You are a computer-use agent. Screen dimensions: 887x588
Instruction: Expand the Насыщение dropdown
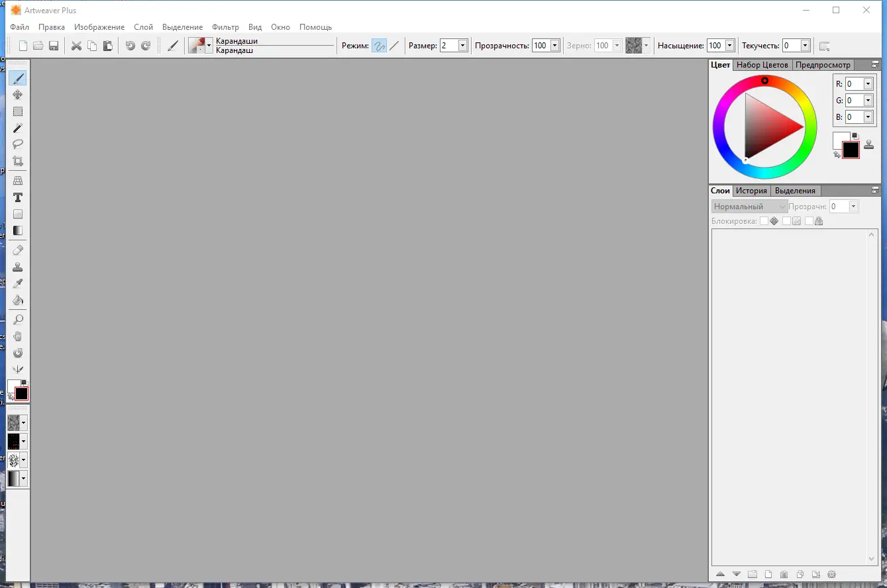click(x=729, y=46)
